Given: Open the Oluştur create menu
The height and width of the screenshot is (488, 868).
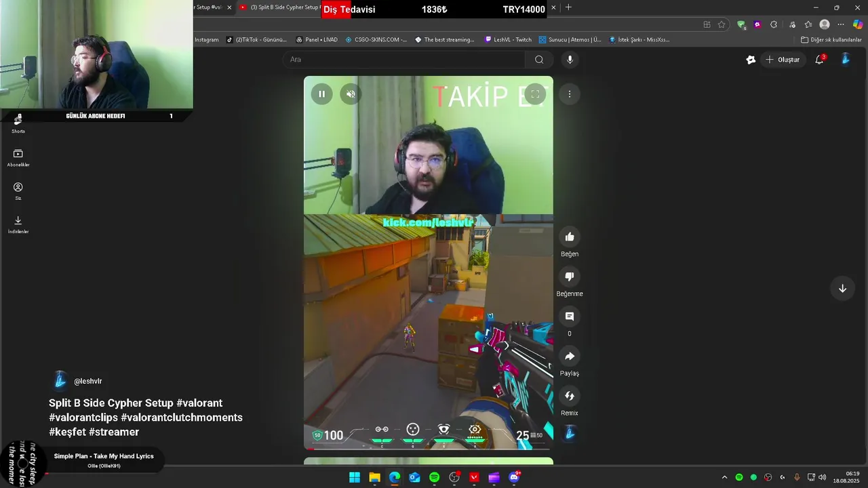Looking at the screenshot, I should (783, 60).
